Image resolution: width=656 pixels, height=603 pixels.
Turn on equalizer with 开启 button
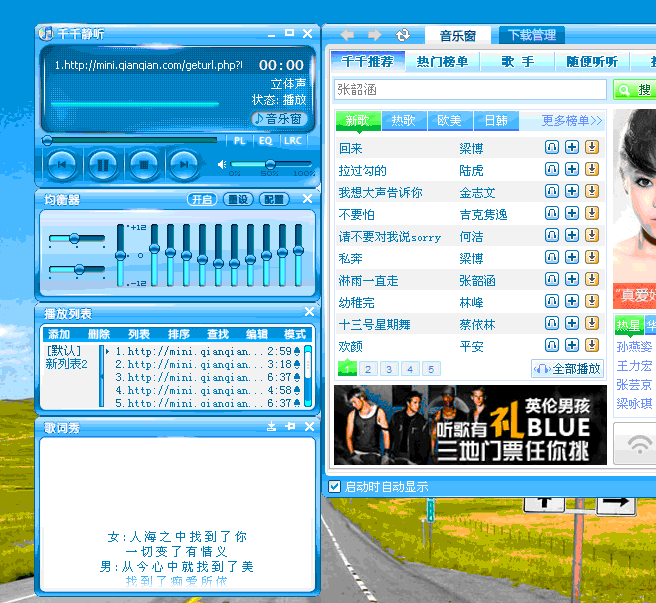(202, 199)
